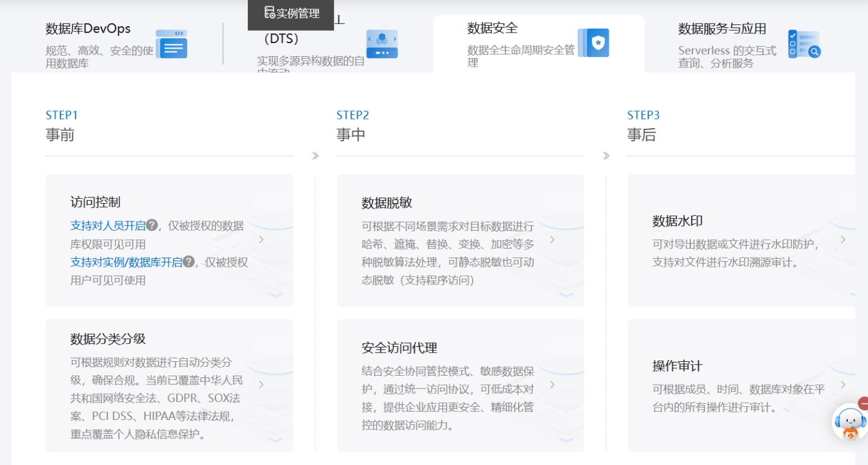868x465 pixels.
Task: Open the 支持对人员开启 link
Action: [x=107, y=226]
